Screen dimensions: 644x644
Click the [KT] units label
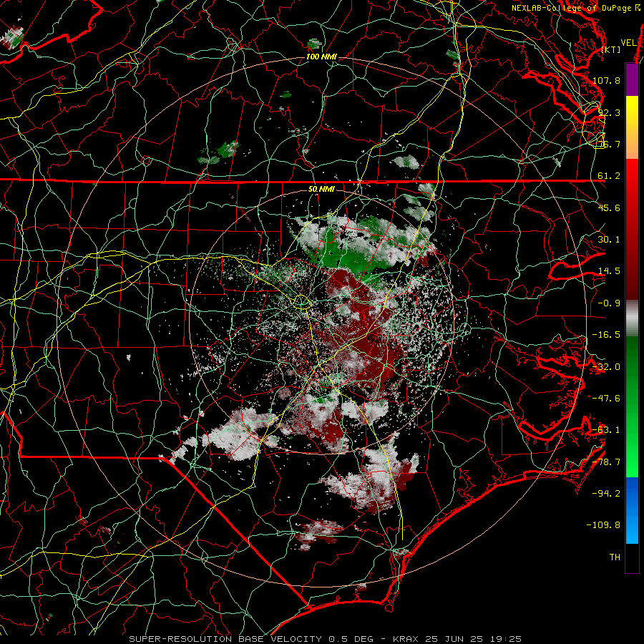(611, 49)
